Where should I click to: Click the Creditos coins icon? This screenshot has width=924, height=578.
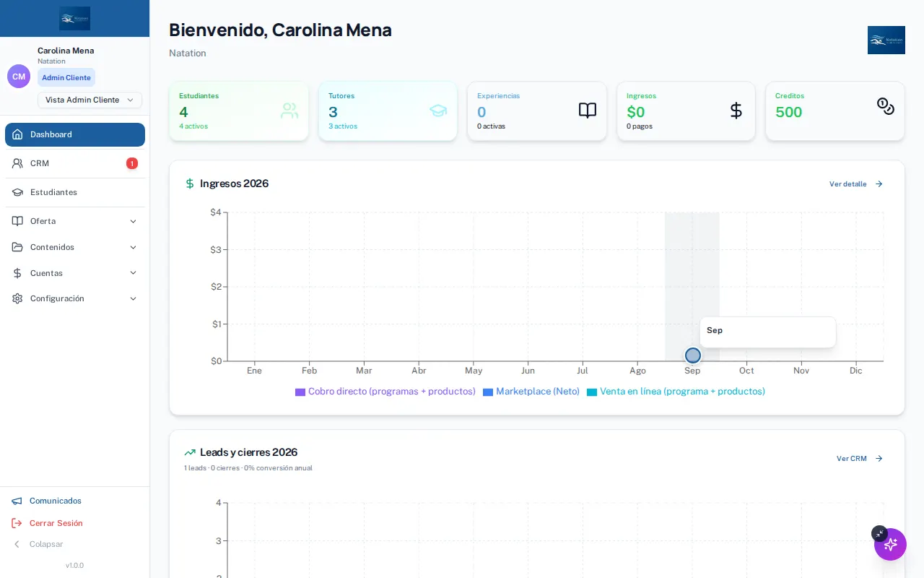886,106
